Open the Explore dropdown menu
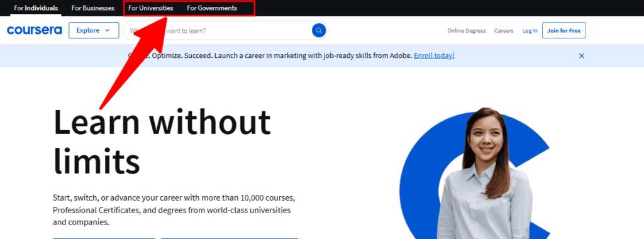 94,30
